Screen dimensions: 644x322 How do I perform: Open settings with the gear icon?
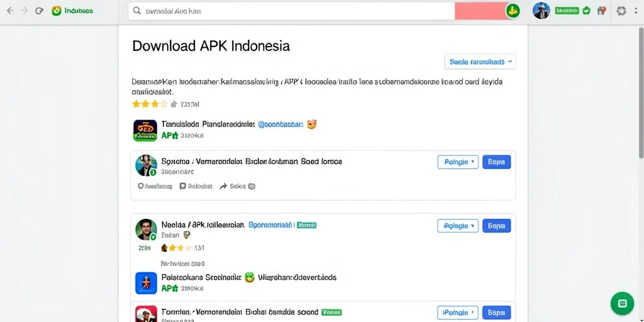coord(621,11)
